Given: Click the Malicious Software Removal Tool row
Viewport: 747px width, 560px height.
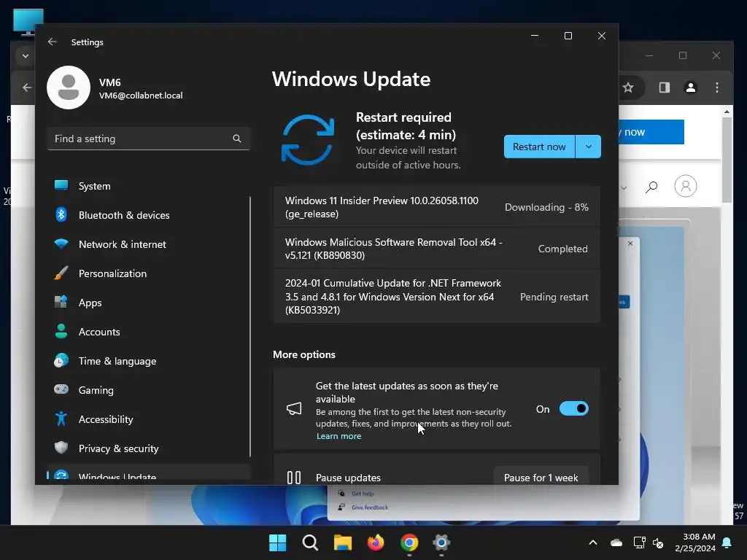Looking at the screenshot, I should (x=437, y=249).
